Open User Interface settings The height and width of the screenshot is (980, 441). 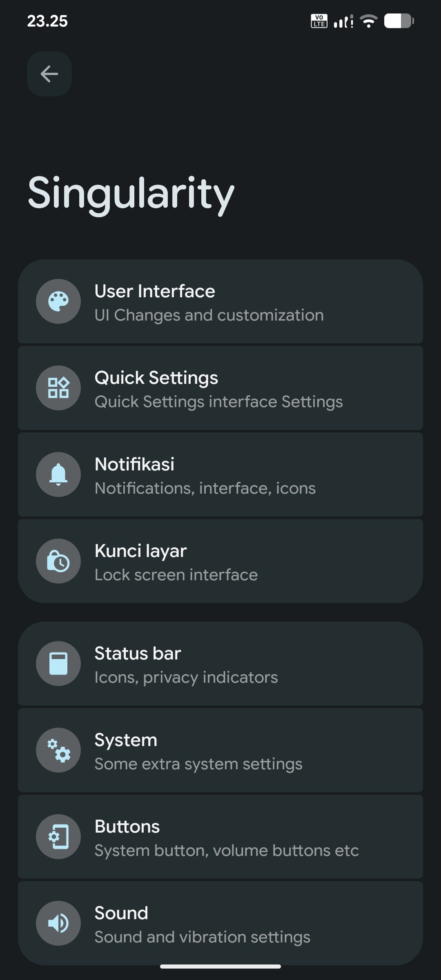220,301
